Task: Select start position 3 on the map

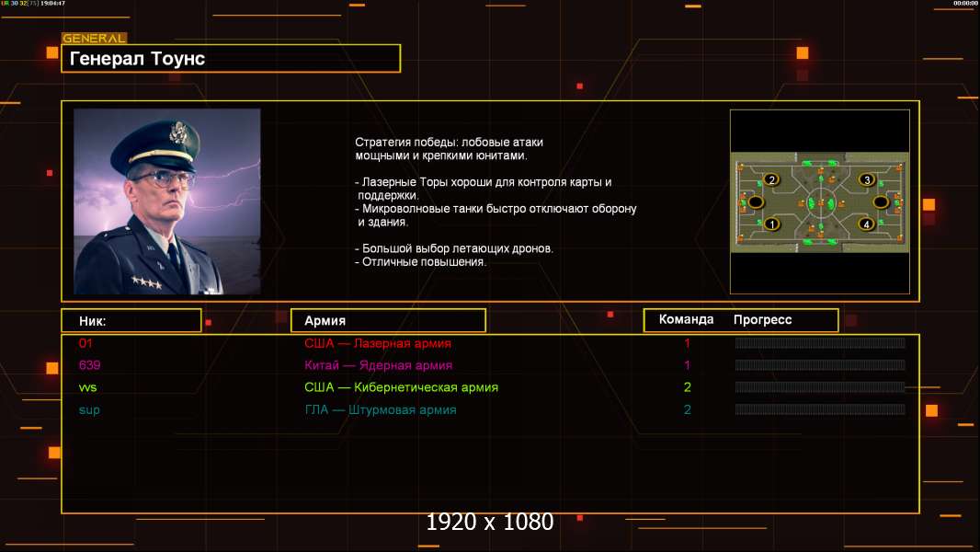Action: [866, 180]
